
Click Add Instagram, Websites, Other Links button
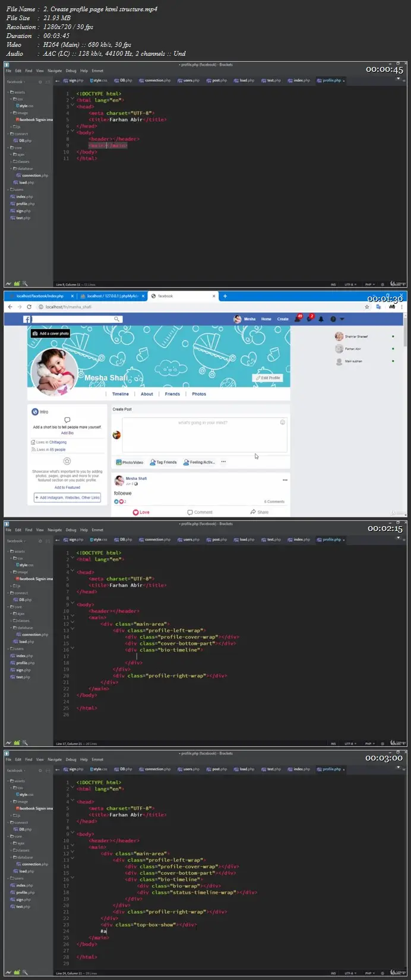coord(67,498)
